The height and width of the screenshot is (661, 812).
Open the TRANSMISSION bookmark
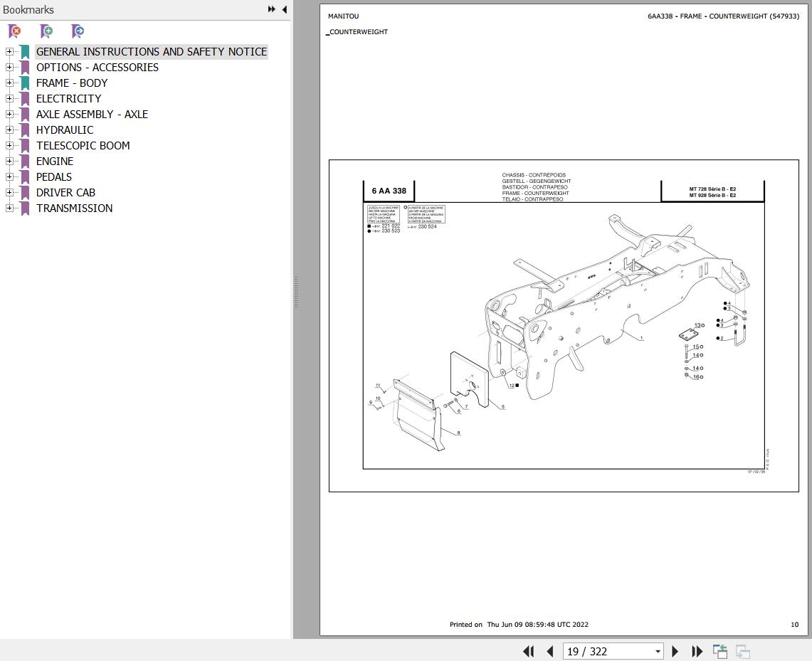point(75,208)
